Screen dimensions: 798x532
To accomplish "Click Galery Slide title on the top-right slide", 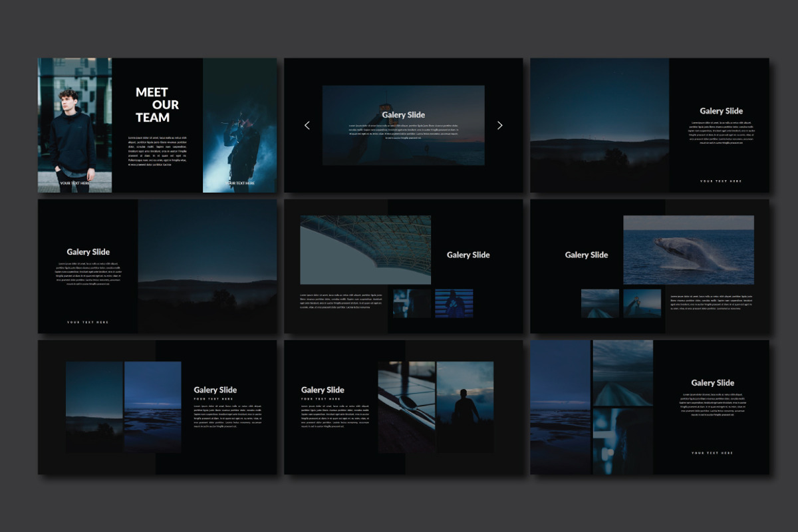I will point(721,111).
